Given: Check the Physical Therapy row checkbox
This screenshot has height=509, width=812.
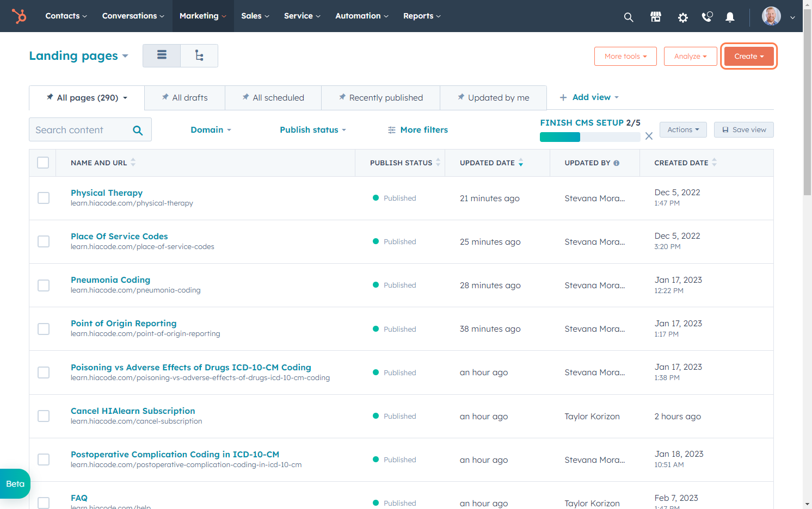Looking at the screenshot, I should (x=44, y=198).
